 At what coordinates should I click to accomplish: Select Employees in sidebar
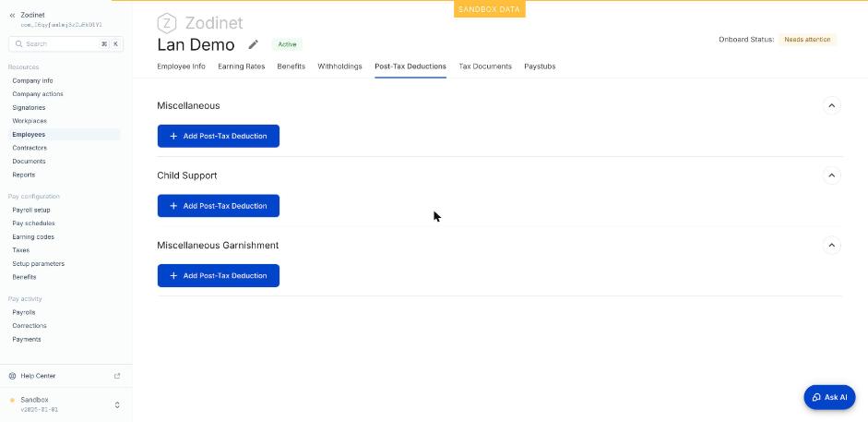click(65, 135)
